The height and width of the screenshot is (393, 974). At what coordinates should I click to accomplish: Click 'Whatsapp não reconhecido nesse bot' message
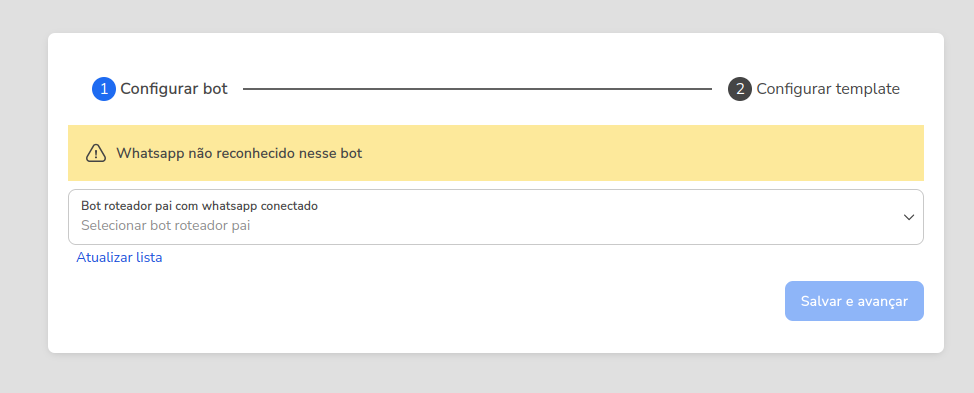point(239,153)
